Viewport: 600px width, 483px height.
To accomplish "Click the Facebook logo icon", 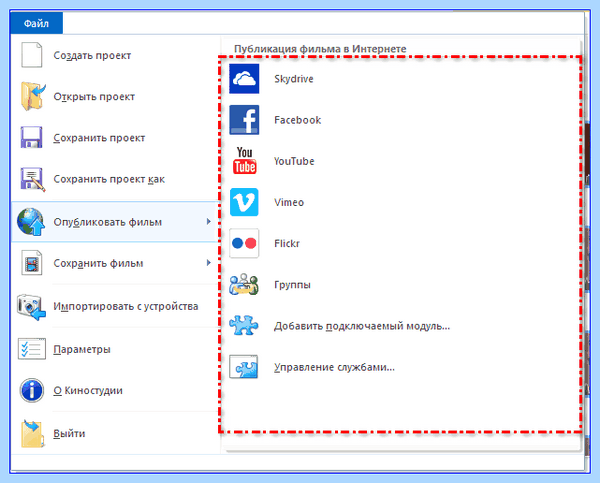I will 244,120.
